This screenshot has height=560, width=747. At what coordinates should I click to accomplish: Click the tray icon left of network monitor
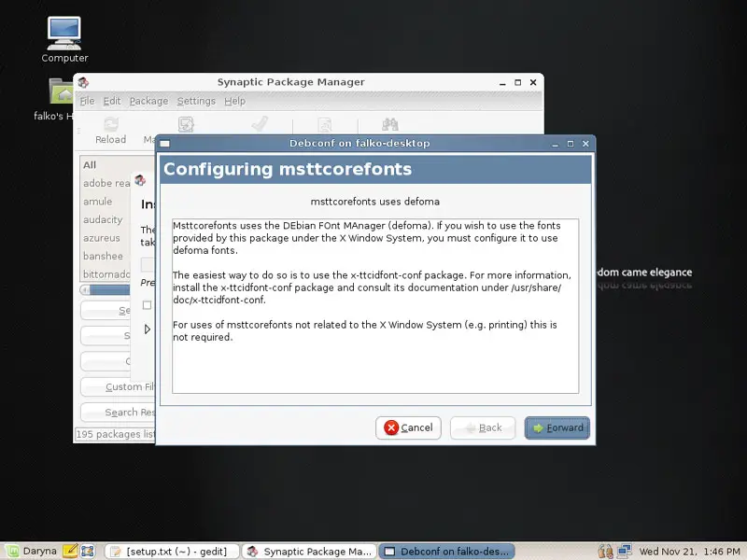pos(605,552)
